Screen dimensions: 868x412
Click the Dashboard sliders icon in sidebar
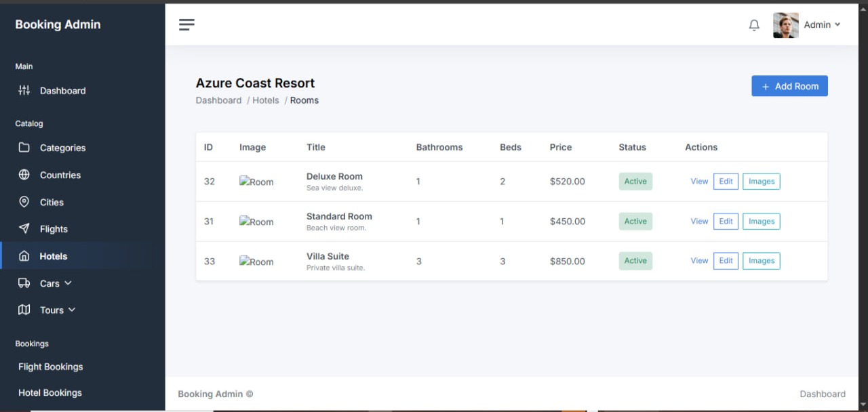24,91
